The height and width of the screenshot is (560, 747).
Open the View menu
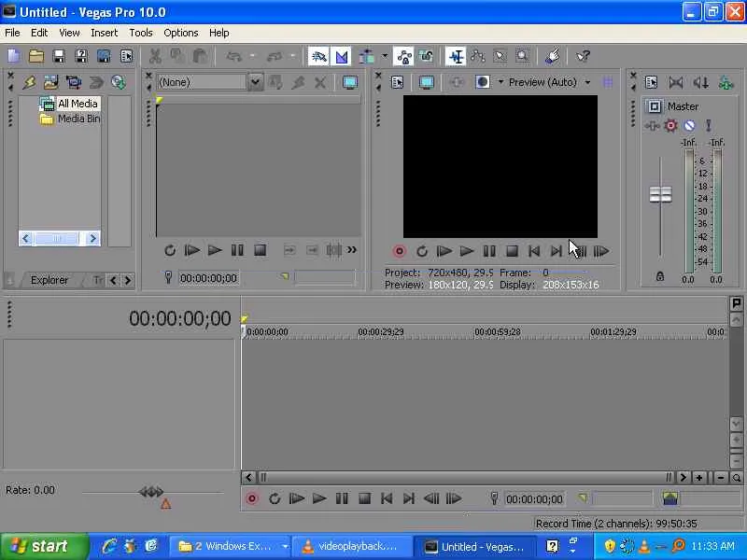(x=69, y=33)
